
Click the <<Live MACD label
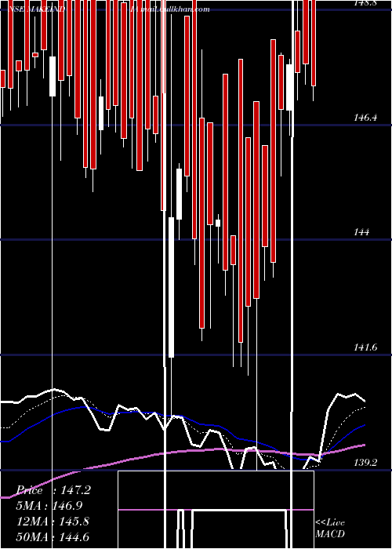coord(330,528)
